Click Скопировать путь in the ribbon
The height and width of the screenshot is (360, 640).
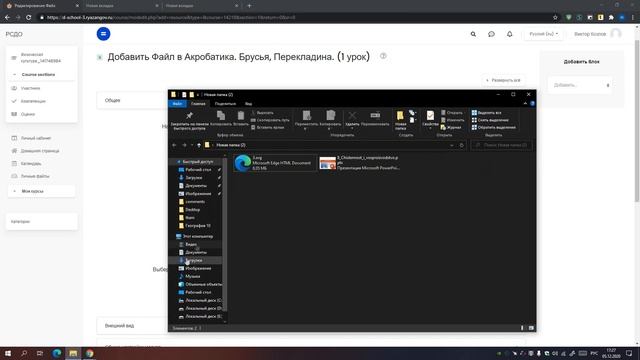coord(270,120)
